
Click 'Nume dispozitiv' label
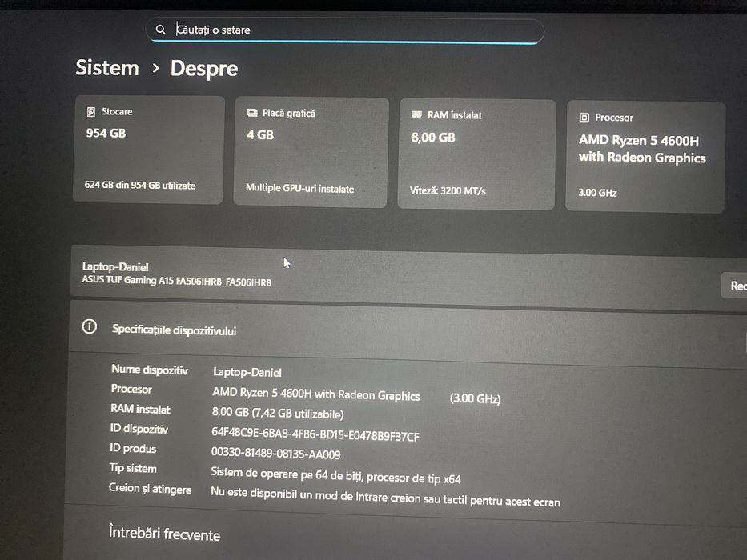point(150,370)
